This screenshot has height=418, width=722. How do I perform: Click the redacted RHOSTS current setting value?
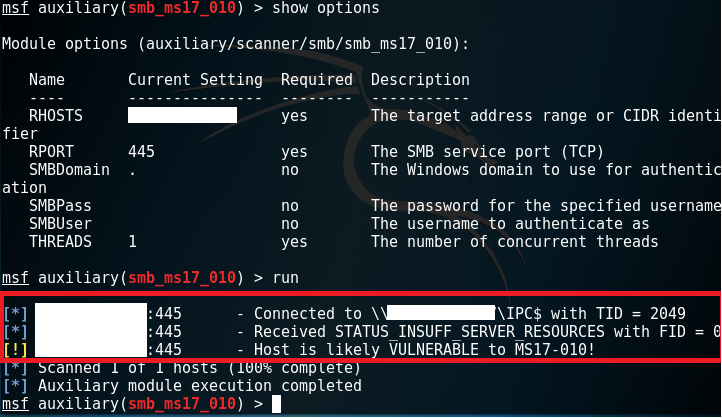[x=182, y=116]
